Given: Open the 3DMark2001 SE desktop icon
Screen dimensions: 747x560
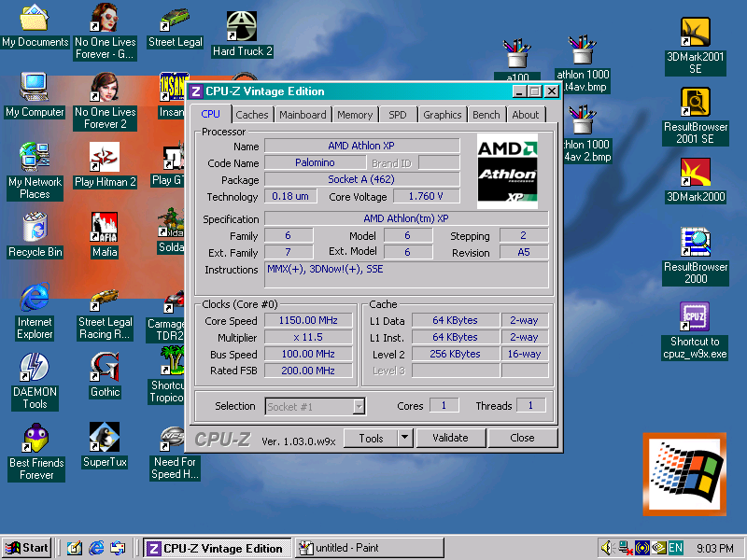Looking at the screenshot, I should click(696, 34).
